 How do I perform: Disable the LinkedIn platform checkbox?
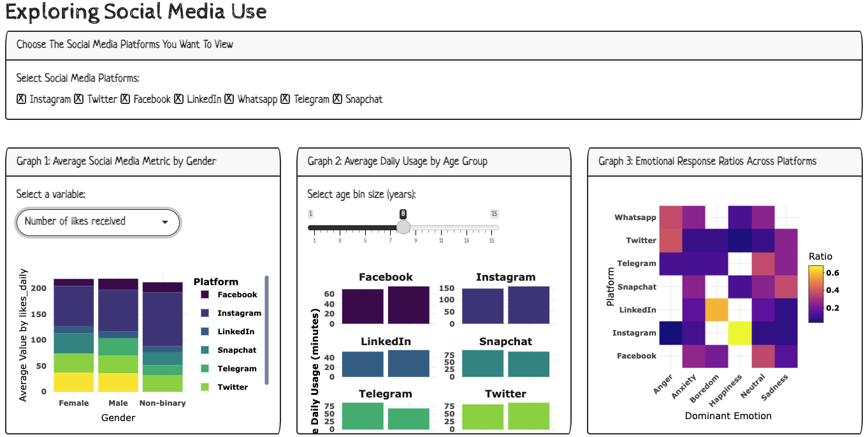pyautogui.click(x=178, y=99)
